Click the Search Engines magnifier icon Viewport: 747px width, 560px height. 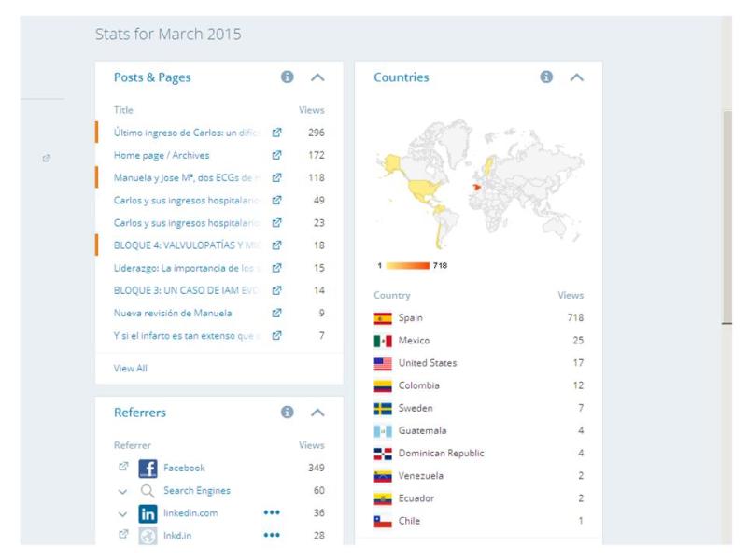coord(148,491)
